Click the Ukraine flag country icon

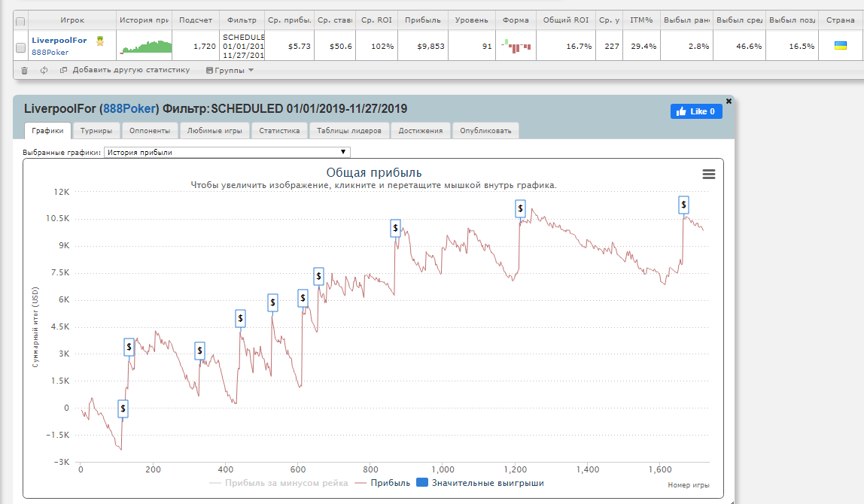(841, 46)
